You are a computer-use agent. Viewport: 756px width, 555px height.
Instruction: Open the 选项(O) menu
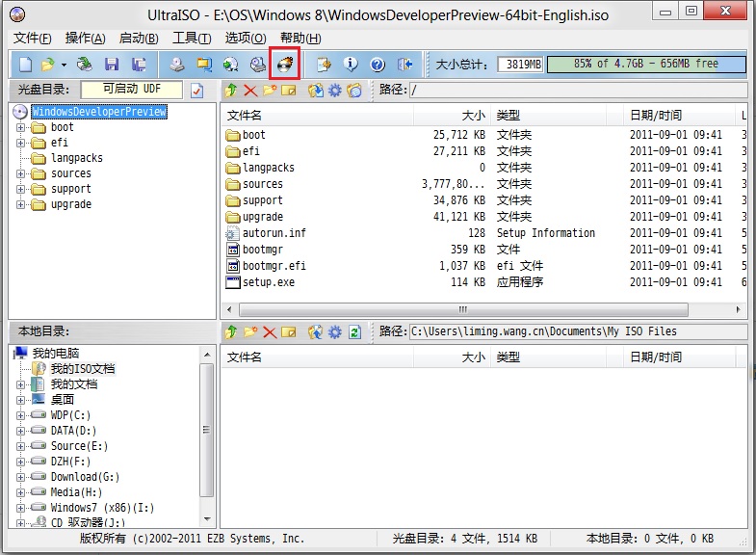246,39
